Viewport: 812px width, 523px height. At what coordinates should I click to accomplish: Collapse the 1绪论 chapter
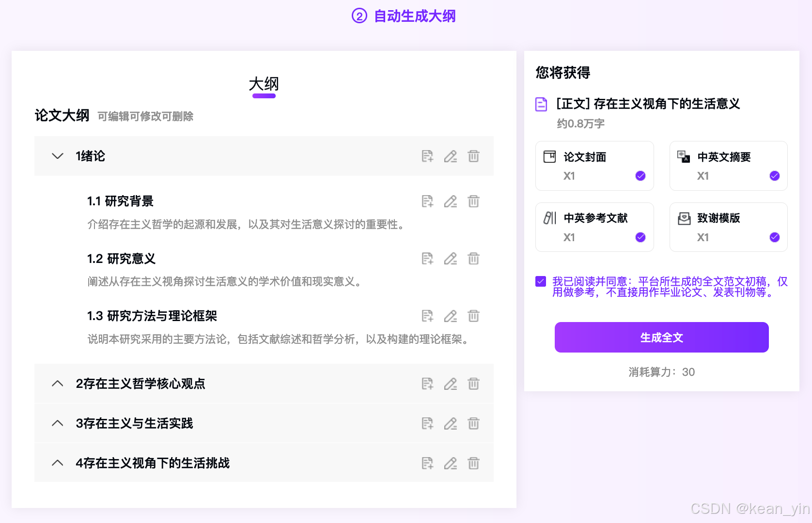pos(58,156)
